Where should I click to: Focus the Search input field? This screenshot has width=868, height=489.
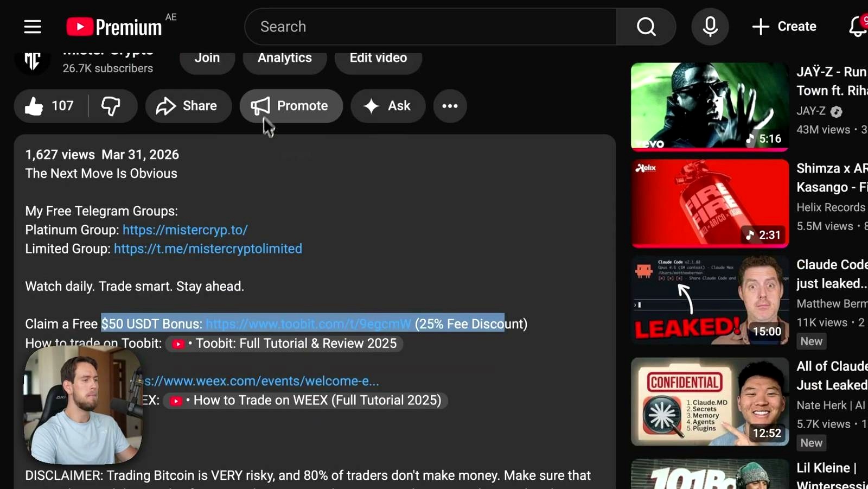point(431,27)
